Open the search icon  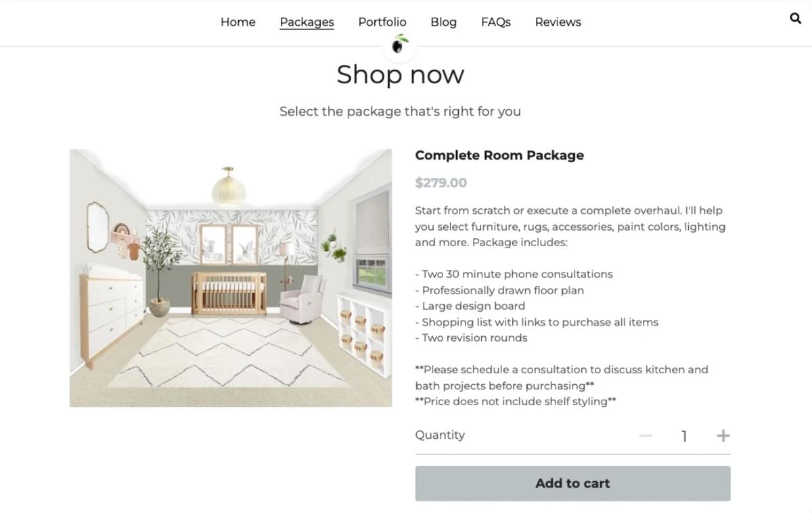795,18
